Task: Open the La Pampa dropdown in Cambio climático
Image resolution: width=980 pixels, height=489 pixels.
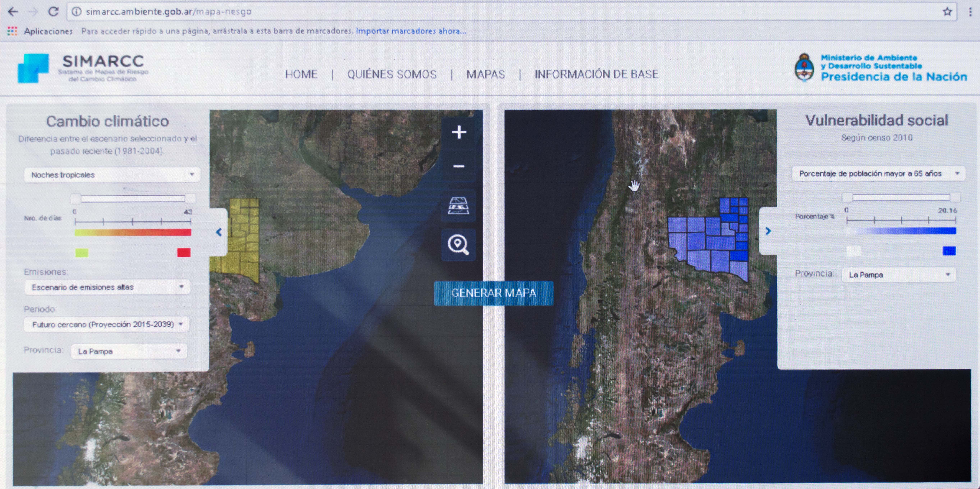Action: click(x=129, y=351)
